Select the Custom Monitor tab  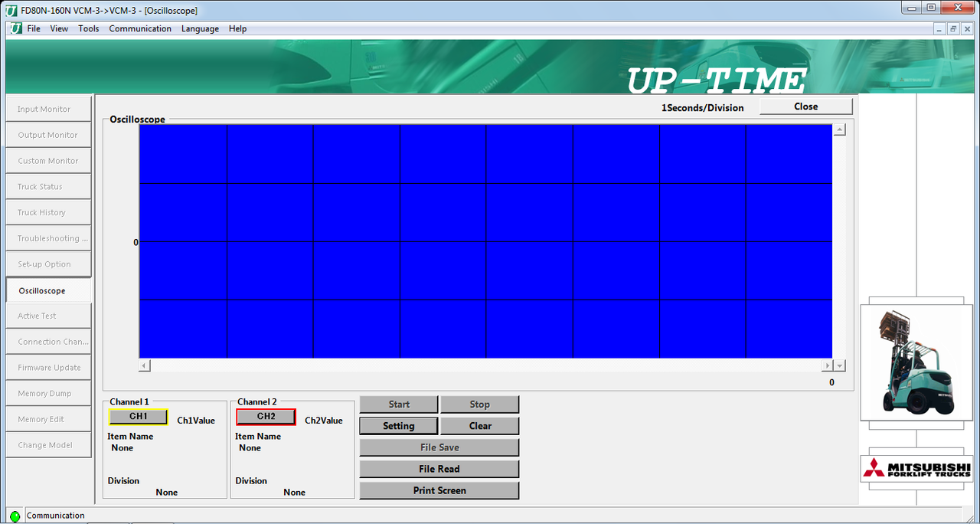[48, 161]
